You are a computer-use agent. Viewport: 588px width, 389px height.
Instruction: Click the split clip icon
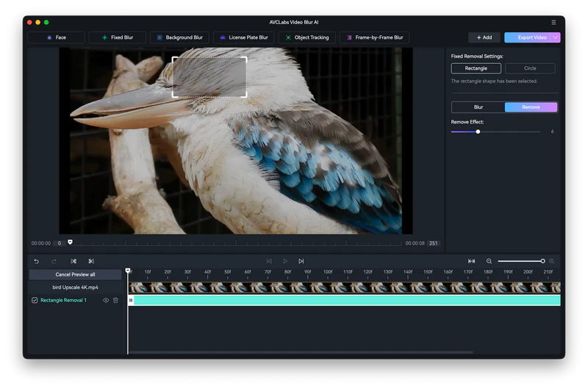[x=73, y=262]
